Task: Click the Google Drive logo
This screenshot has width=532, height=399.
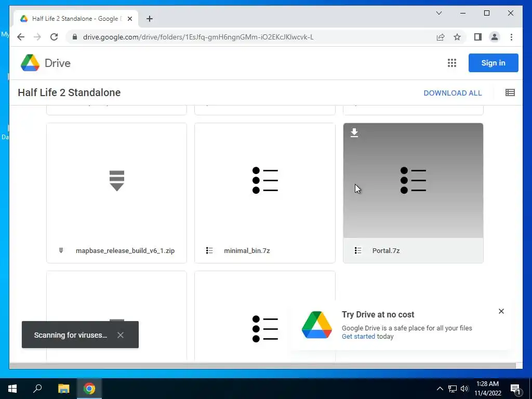Action: tap(30, 63)
